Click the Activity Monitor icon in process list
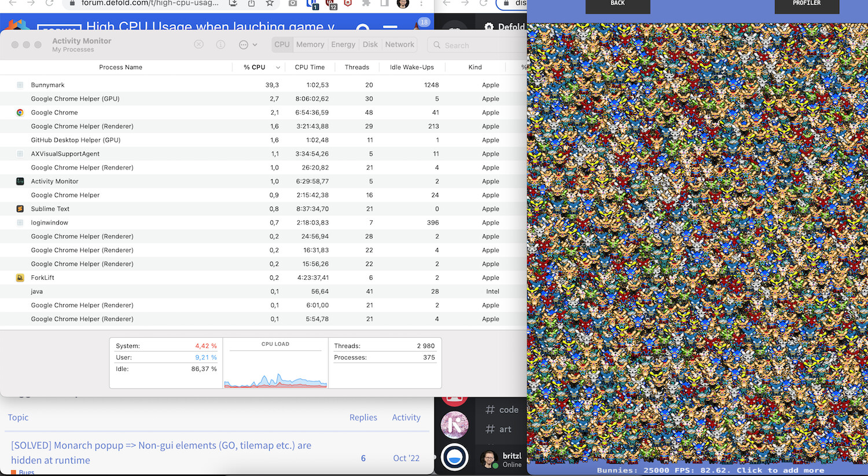The width and height of the screenshot is (868, 476). tap(20, 182)
